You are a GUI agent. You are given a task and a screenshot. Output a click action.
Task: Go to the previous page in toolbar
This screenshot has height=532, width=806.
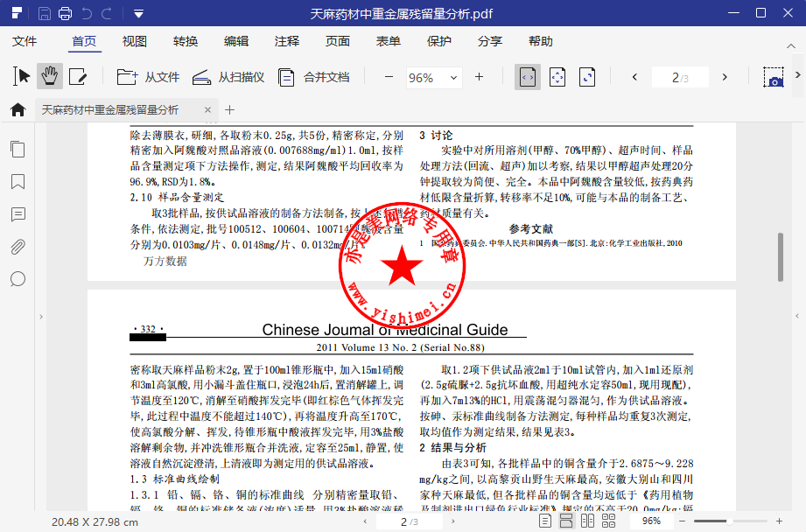(634, 77)
